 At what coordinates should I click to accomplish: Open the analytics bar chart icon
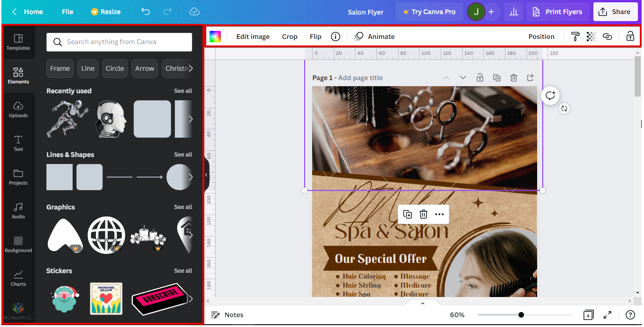(514, 12)
